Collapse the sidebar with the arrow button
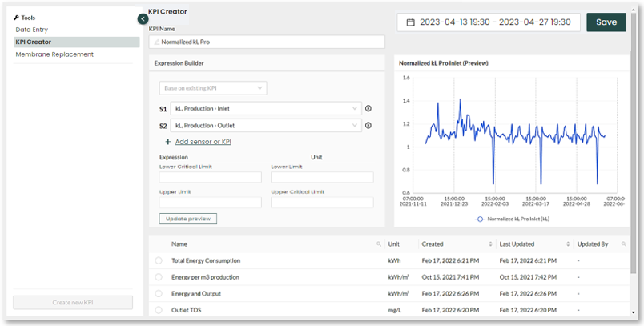Screen dimensions: 644x326 click(x=143, y=18)
